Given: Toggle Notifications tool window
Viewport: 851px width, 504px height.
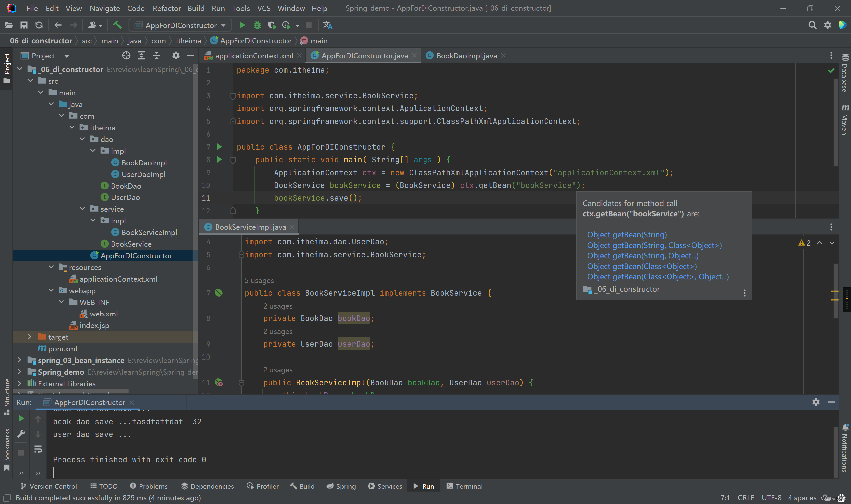Looking at the screenshot, I should tap(845, 448).
